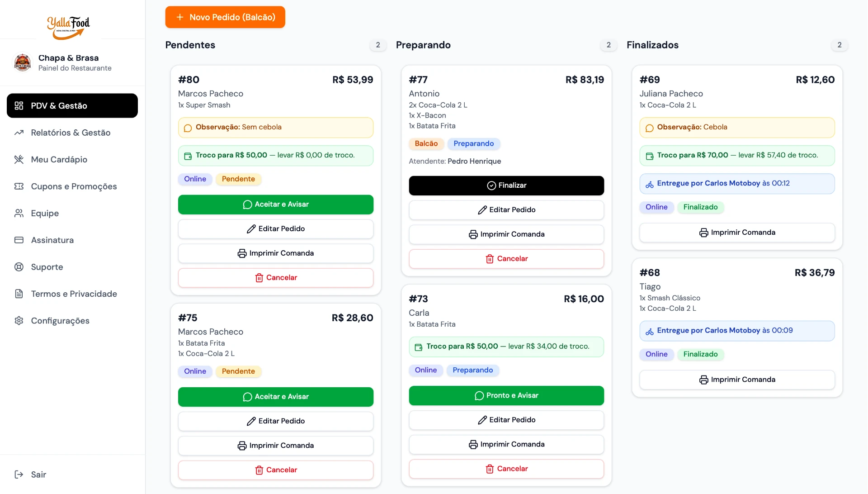Click the Suporte lifebuoy icon
This screenshot has width=868, height=494.
coord(19,267)
